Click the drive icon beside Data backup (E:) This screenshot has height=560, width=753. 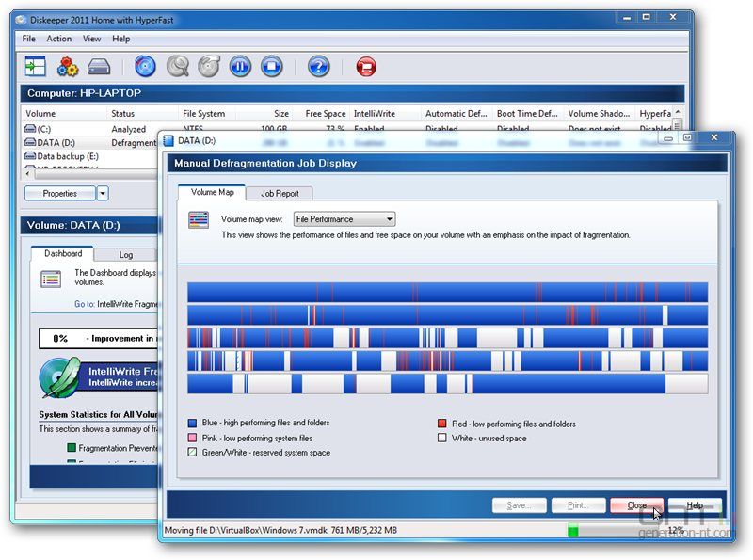tap(30, 155)
